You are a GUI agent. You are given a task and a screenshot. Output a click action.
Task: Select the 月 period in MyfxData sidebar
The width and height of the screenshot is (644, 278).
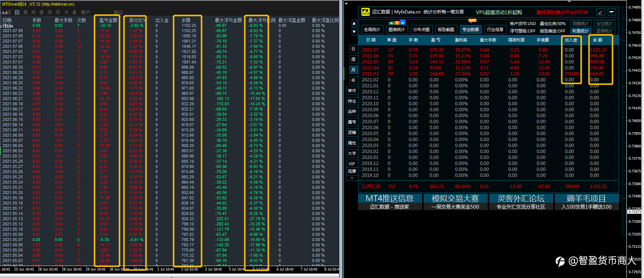pyautogui.click(x=353, y=70)
